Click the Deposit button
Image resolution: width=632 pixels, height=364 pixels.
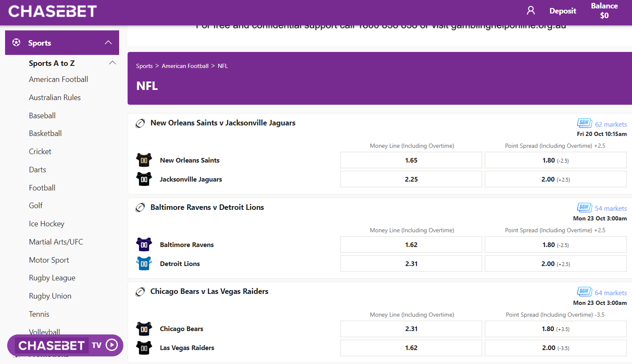coord(563,11)
